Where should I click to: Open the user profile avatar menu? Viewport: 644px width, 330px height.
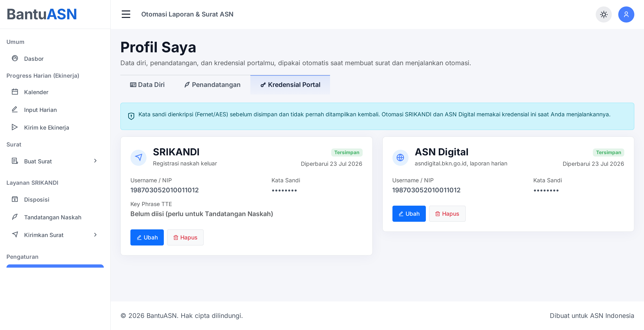626,14
